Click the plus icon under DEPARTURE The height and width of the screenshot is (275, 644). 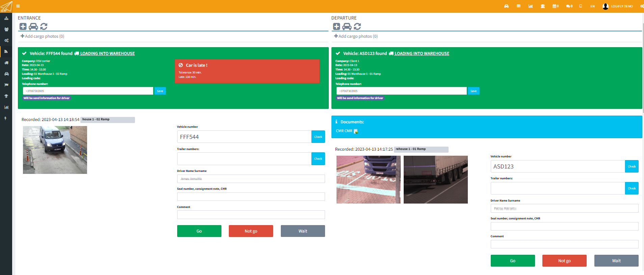tap(337, 26)
